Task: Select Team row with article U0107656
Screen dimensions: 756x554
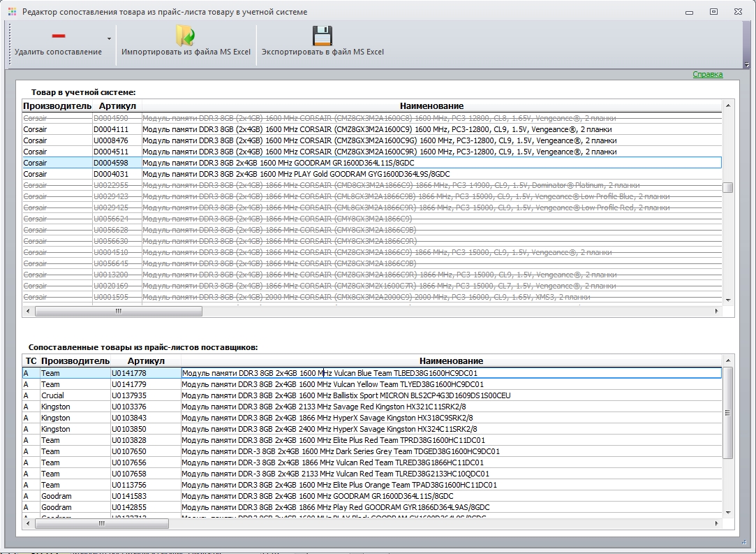Action: coord(372,462)
